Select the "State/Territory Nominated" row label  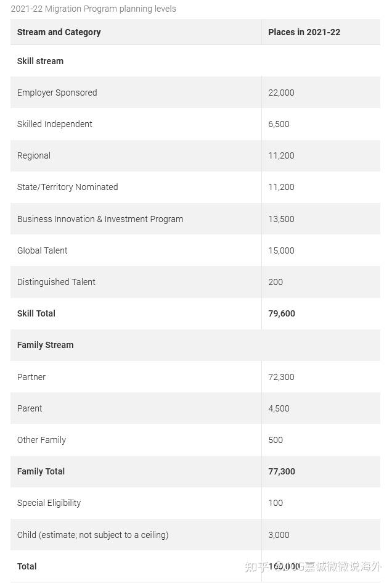(x=67, y=187)
